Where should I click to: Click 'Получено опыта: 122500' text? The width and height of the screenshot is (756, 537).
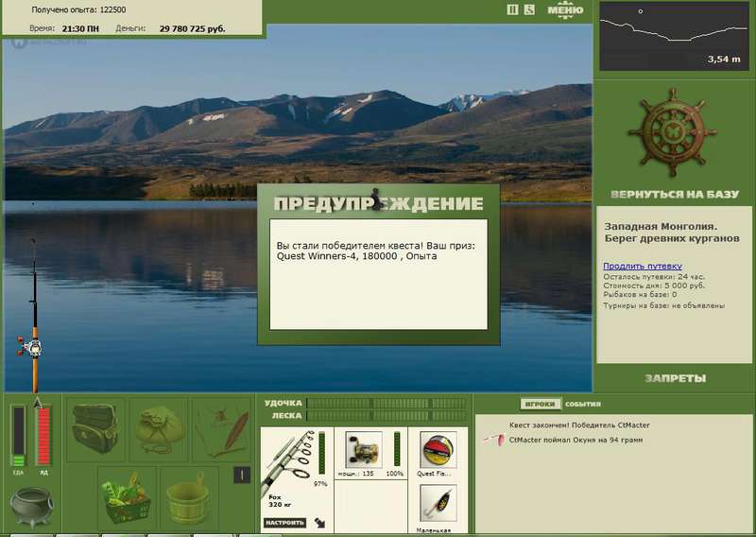(78, 9)
